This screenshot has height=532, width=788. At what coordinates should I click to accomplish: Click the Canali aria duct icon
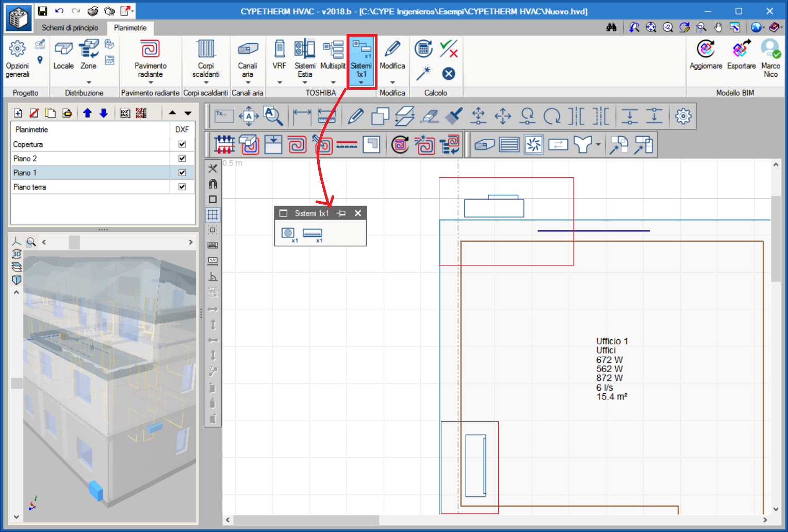tap(248, 49)
